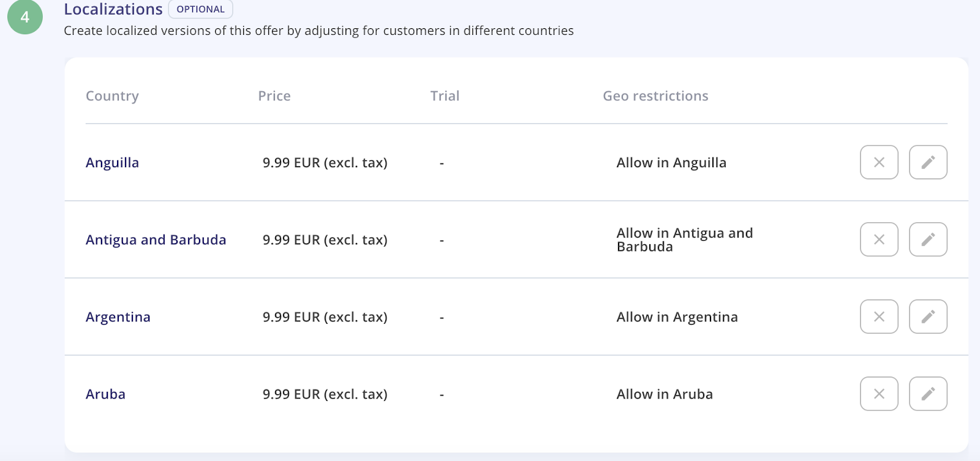The image size is (980, 461).
Task: Remove the Anguilla localization with X icon
Action: (x=879, y=162)
